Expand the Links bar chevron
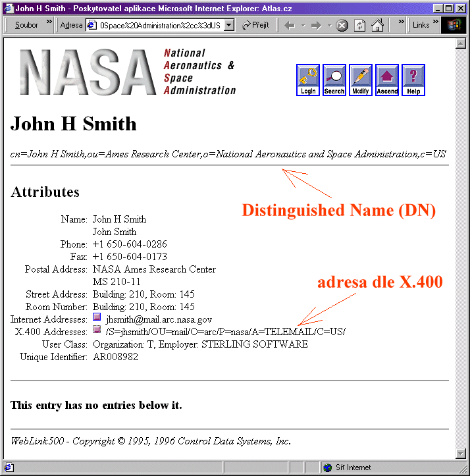The image size is (470, 476). [x=436, y=22]
